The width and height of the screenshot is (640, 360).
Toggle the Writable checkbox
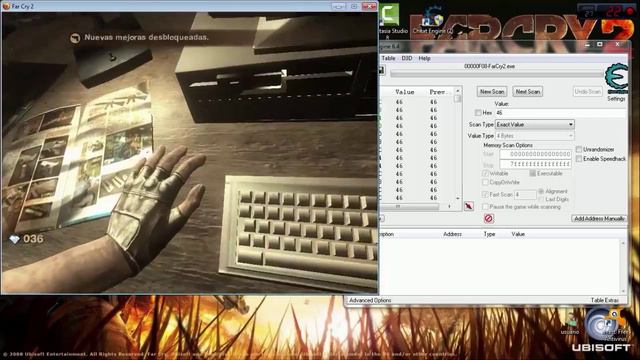point(485,173)
